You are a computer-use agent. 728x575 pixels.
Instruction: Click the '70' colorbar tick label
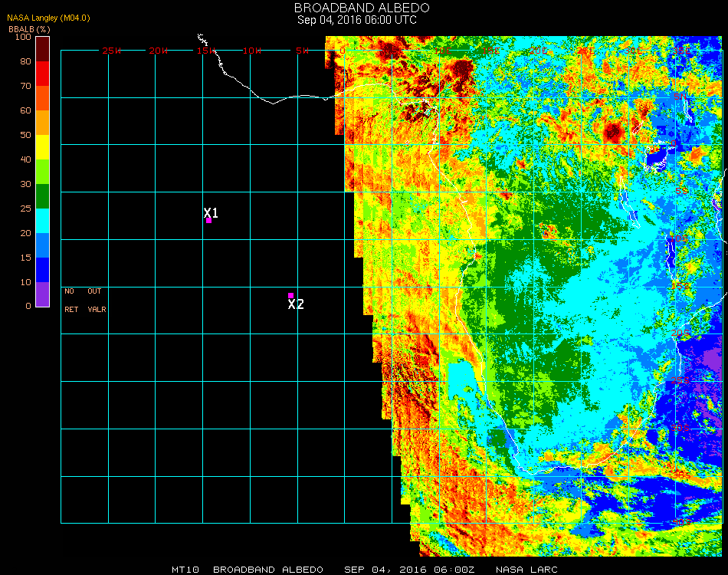click(25, 86)
